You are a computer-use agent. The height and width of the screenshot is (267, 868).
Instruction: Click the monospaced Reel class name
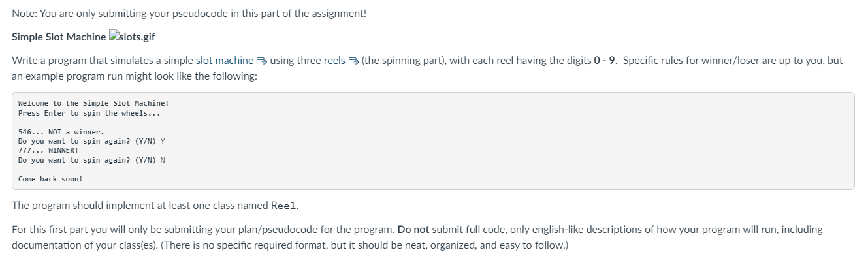point(284,206)
